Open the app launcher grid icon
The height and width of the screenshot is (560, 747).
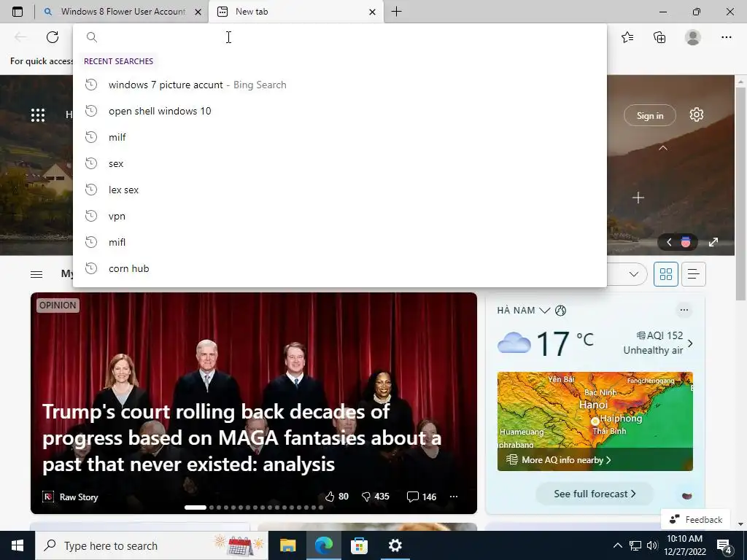[38, 115]
